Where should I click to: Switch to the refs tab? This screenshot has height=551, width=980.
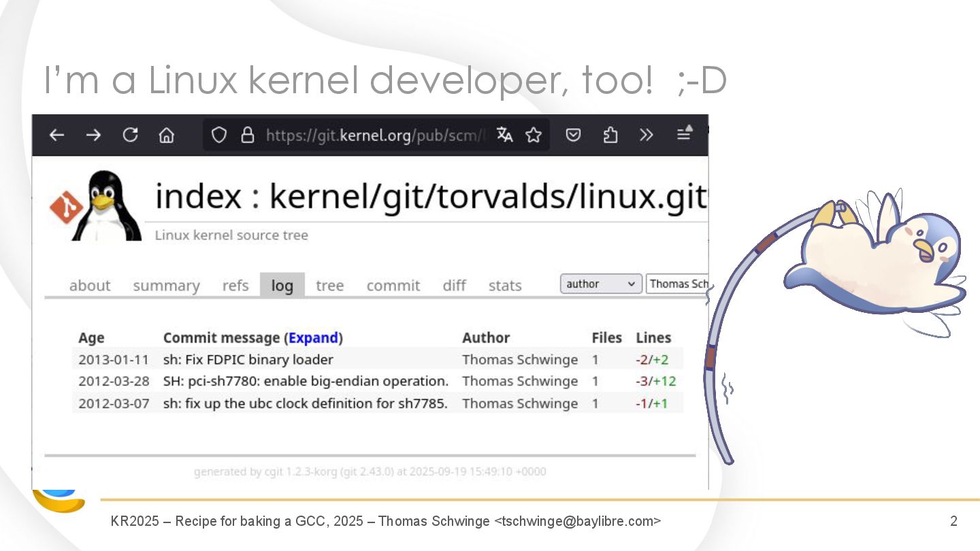[235, 286]
